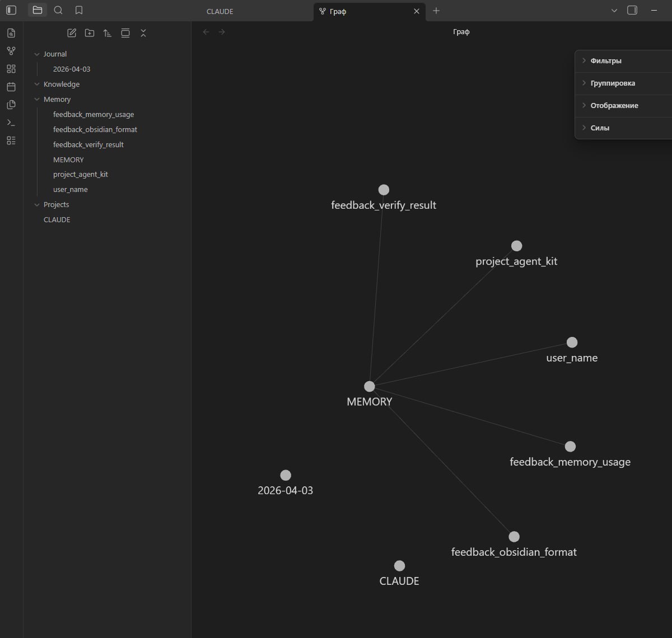Toggle the left sidebar collapse icon
Viewport: 672px width, 638px height.
[x=11, y=10]
